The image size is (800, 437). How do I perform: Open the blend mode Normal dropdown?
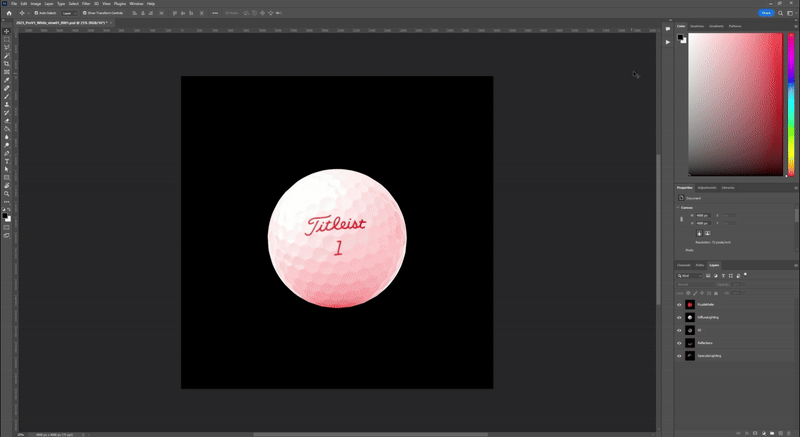(695, 285)
